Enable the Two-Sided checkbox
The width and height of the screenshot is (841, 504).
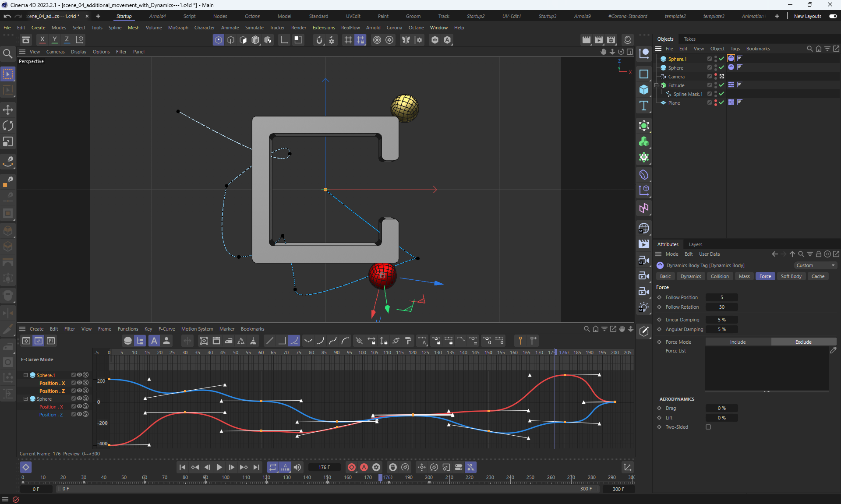(x=708, y=427)
